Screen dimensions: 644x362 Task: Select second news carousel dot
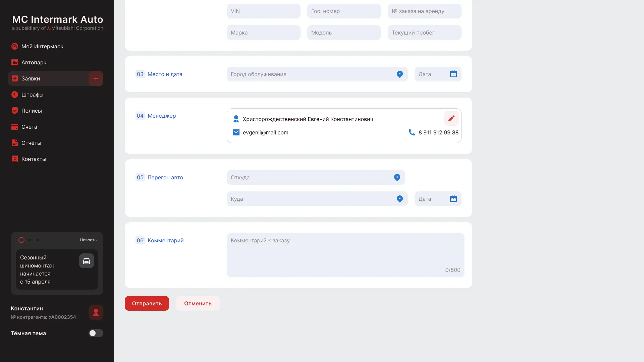(x=30, y=240)
